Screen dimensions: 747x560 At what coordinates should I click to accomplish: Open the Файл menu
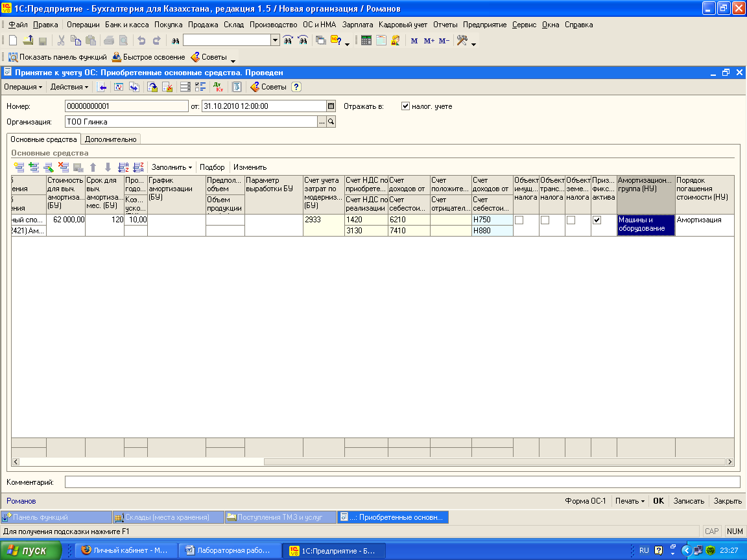18,25
